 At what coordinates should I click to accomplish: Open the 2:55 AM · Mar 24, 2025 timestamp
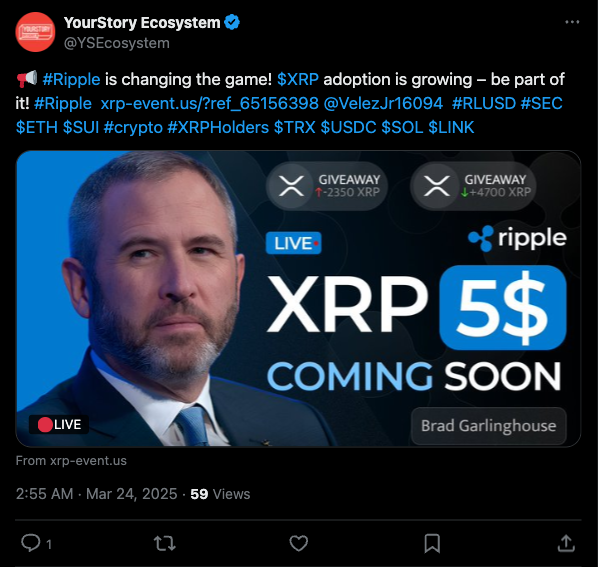tap(96, 494)
